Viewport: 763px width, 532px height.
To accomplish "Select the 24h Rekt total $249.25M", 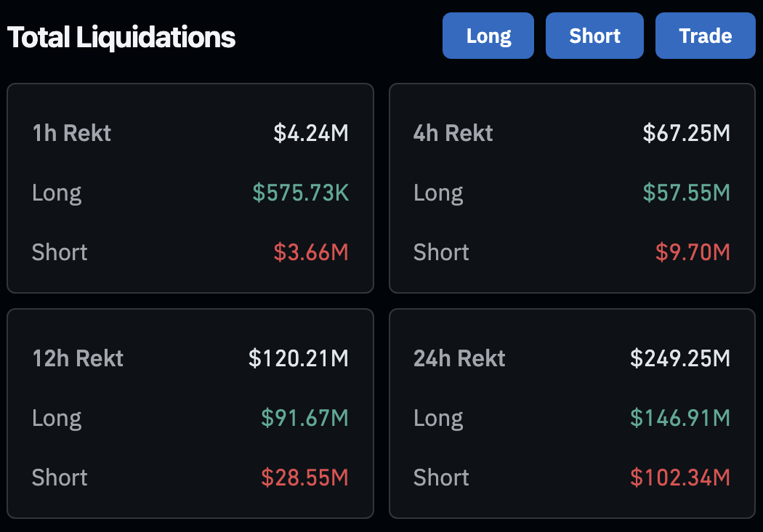I will pyautogui.click(x=679, y=359).
